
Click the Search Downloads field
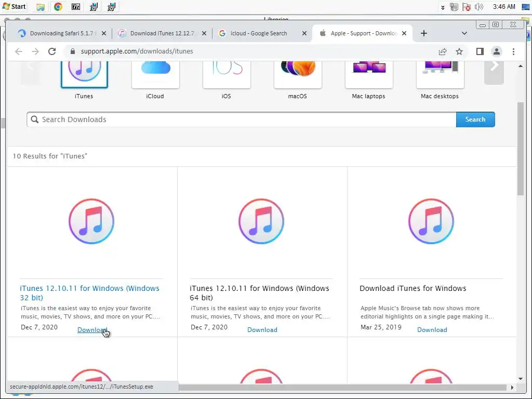pos(241,119)
